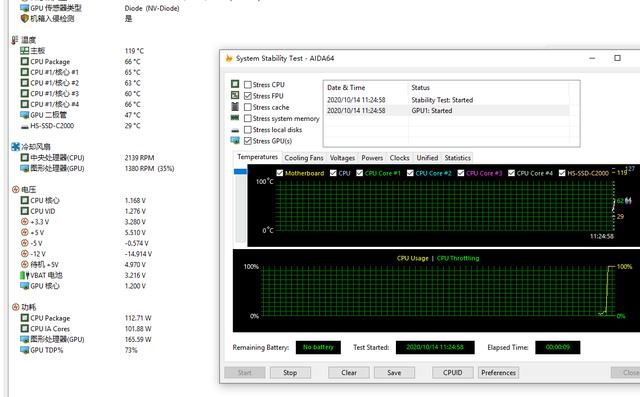Click the FPU icon beside Stress FPU
Image resolution: width=640 pixels, height=397 pixels.
[x=235, y=95]
